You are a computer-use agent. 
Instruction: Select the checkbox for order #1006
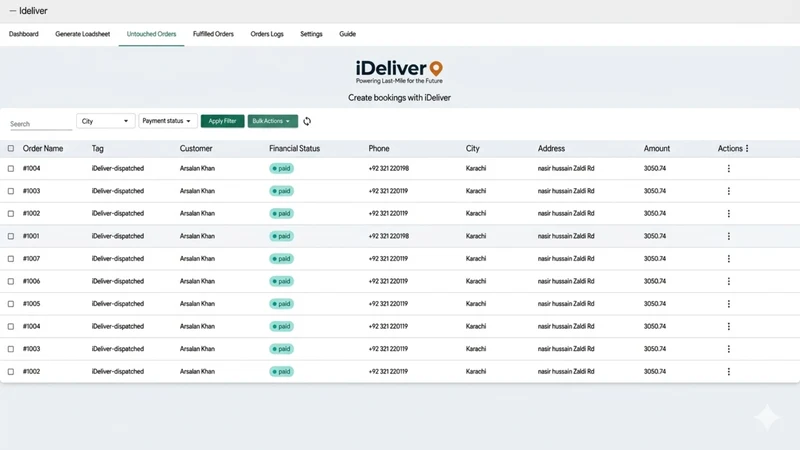click(11, 281)
